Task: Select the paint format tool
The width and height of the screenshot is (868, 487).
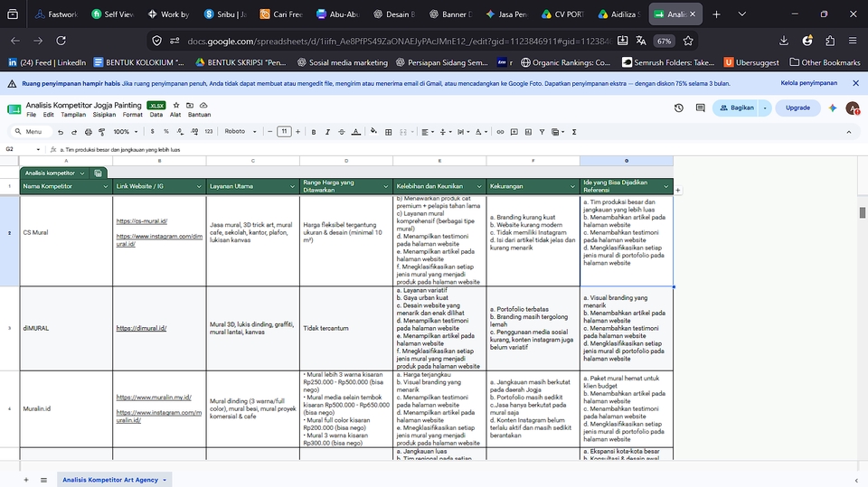Action: [102, 132]
